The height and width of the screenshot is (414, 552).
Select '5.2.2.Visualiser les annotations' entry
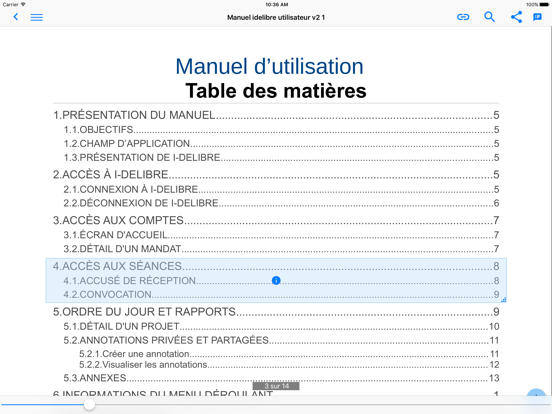289,365
